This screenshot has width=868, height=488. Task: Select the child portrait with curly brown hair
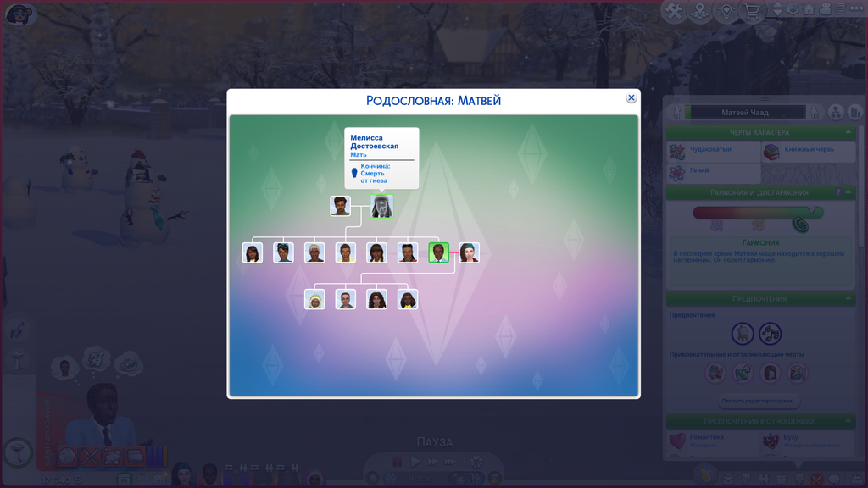pyautogui.click(x=376, y=299)
